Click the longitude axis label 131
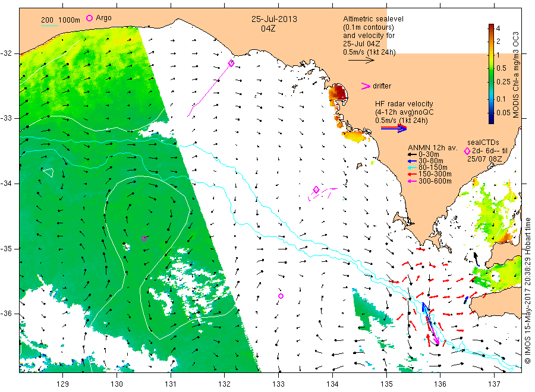 point(171,384)
